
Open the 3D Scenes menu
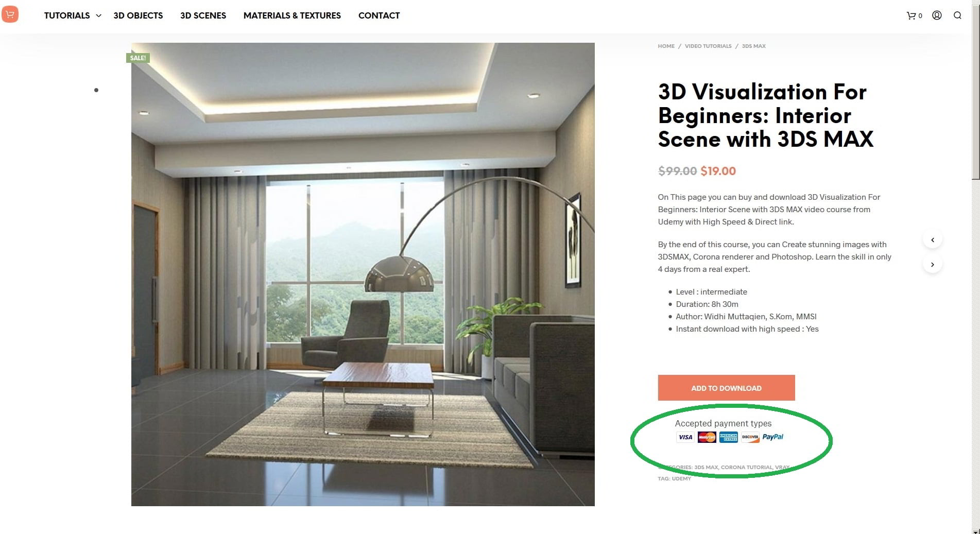pos(203,15)
